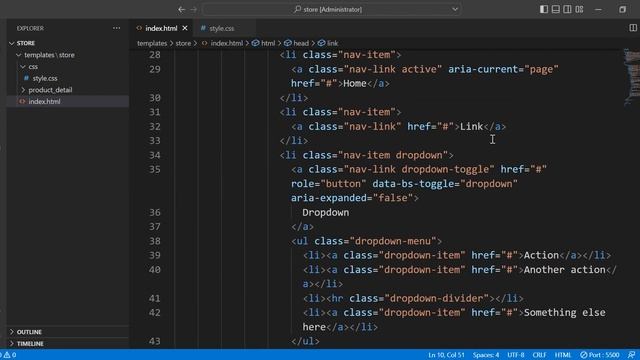Click line number 34 in the gutter
Screen dimensions: 640x360
click(154, 155)
